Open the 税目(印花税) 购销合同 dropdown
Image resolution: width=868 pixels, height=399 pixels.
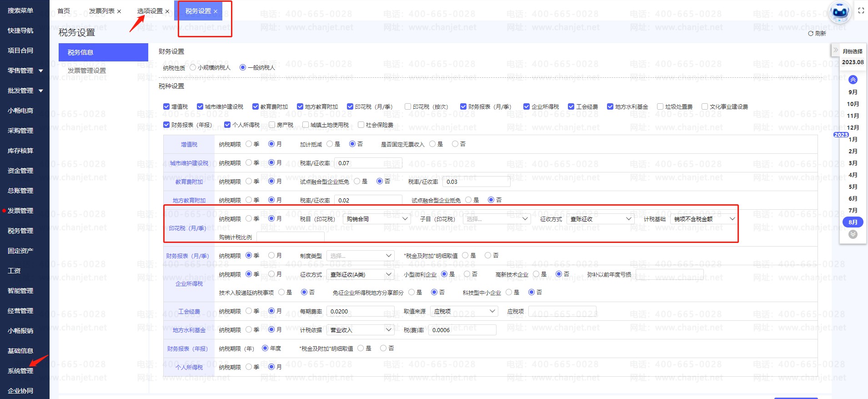tap(377, 219)
